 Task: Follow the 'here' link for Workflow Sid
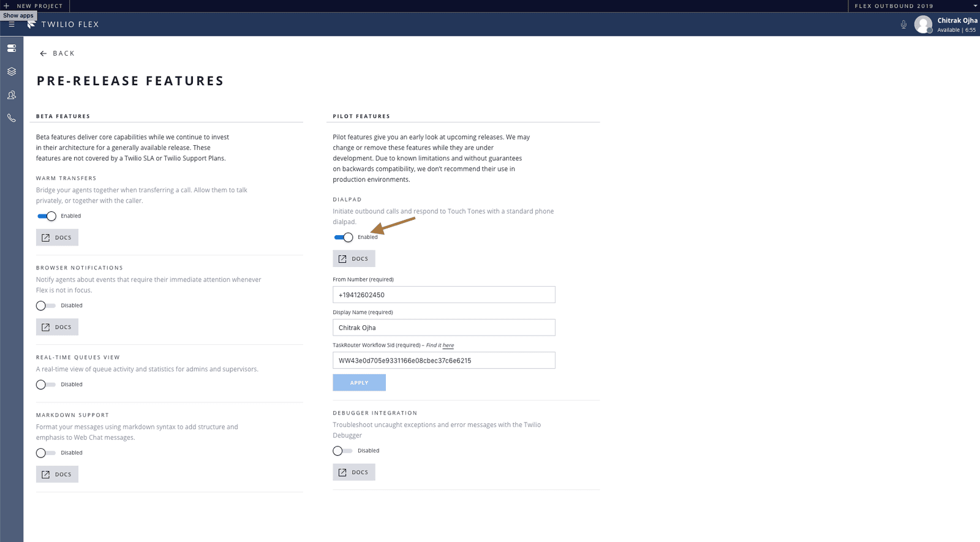point(448,345)
